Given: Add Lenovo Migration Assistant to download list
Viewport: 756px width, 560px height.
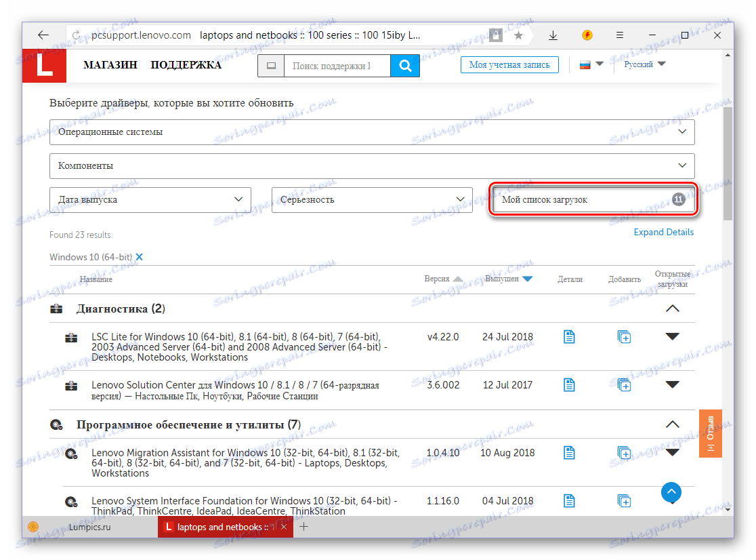Looking at the screenshot, I should click(x=624, y=452).
